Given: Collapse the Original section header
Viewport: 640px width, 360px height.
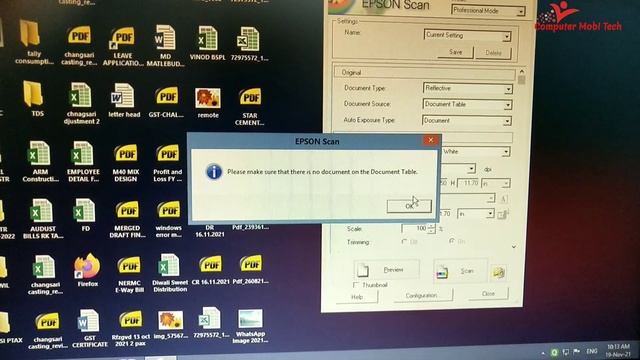Looking at the screenshot, I should 425,73.
